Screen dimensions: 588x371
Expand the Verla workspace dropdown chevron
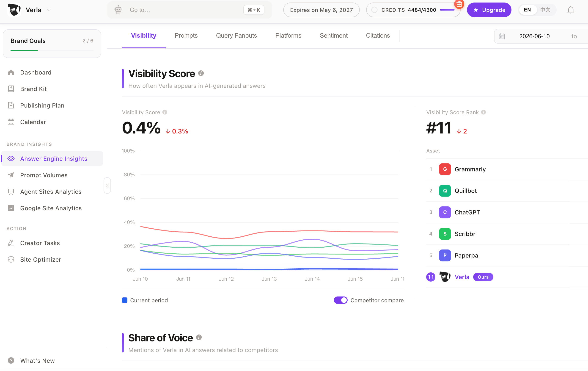tap(49, 10)
